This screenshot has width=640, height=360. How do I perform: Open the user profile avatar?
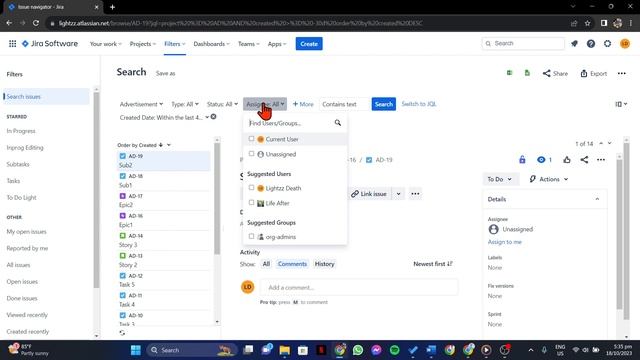pos(624,43)
